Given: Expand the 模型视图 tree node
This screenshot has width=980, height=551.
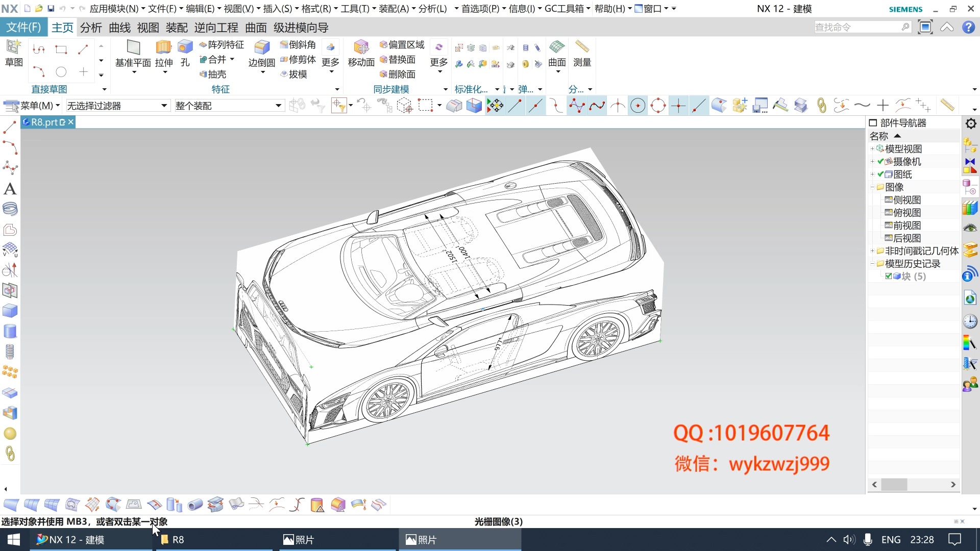Looking at the screenshot, I should coord(872,148).
